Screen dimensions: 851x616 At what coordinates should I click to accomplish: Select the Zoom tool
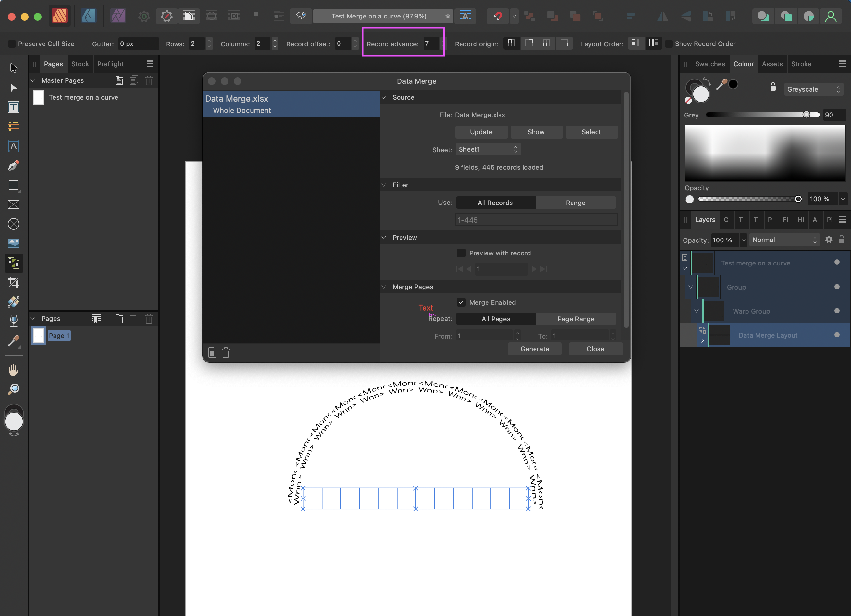tap(14, 389)
